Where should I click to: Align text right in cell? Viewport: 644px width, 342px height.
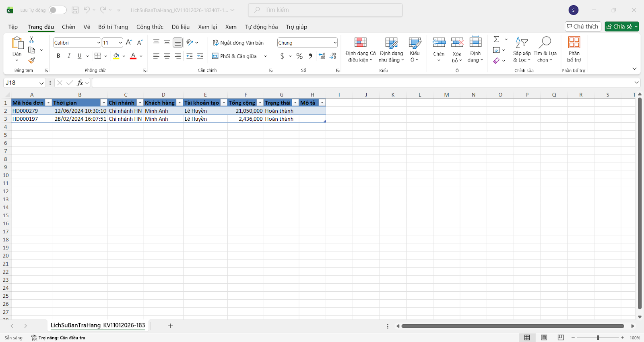pyautogui.click(x=178, y=56)
